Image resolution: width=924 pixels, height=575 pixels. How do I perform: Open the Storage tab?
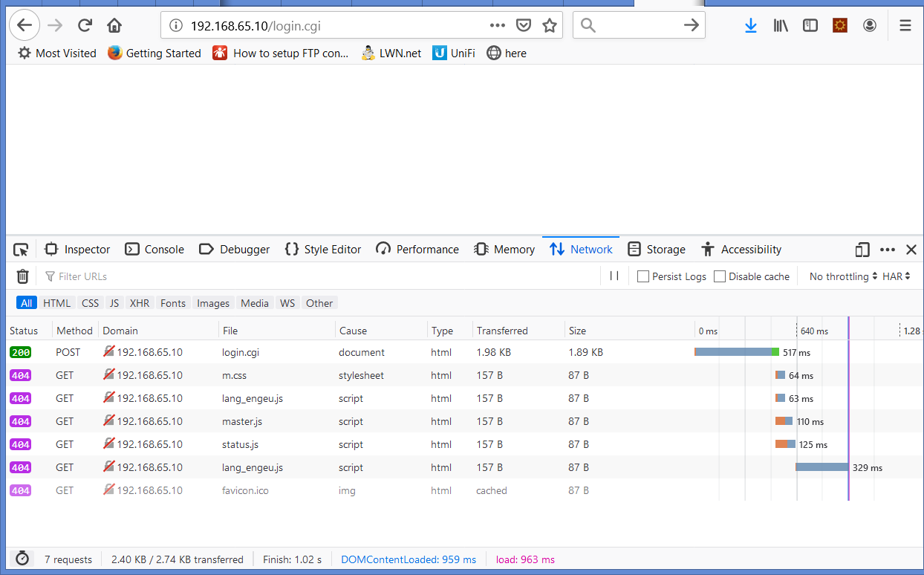pyautogui.click(x=657, y=250)
